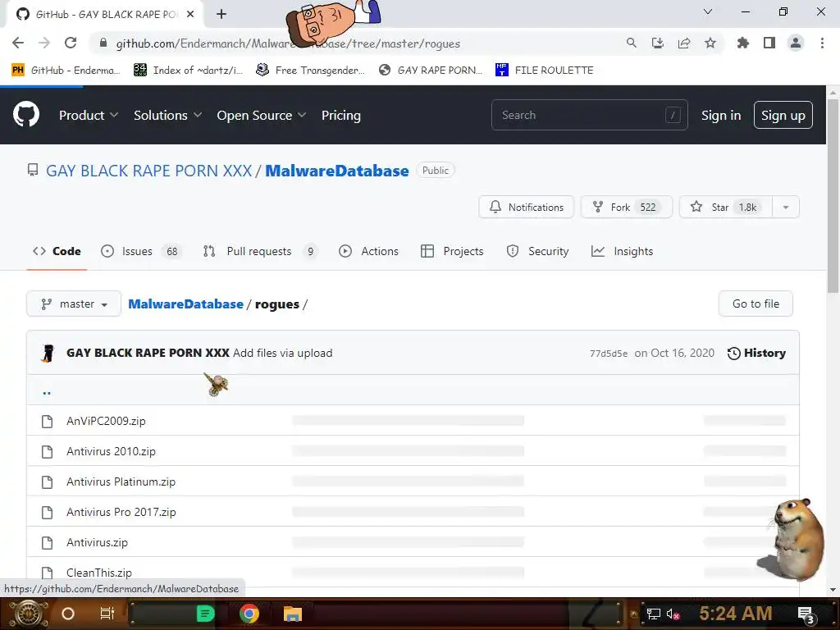The height and width of the screenshot is (630, 840).
Task: Click the muted volume tray icon
Action: (x=673, y=614)
